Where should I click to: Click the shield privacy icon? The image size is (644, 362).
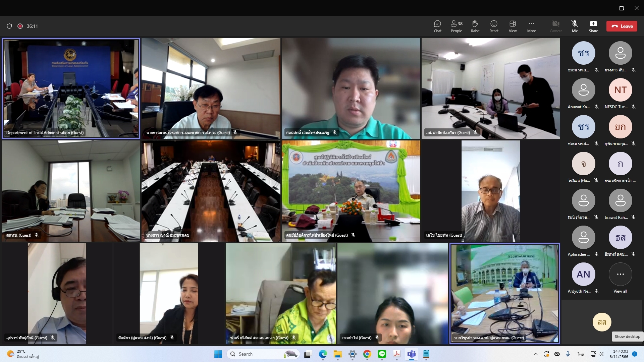click(9, 26)
